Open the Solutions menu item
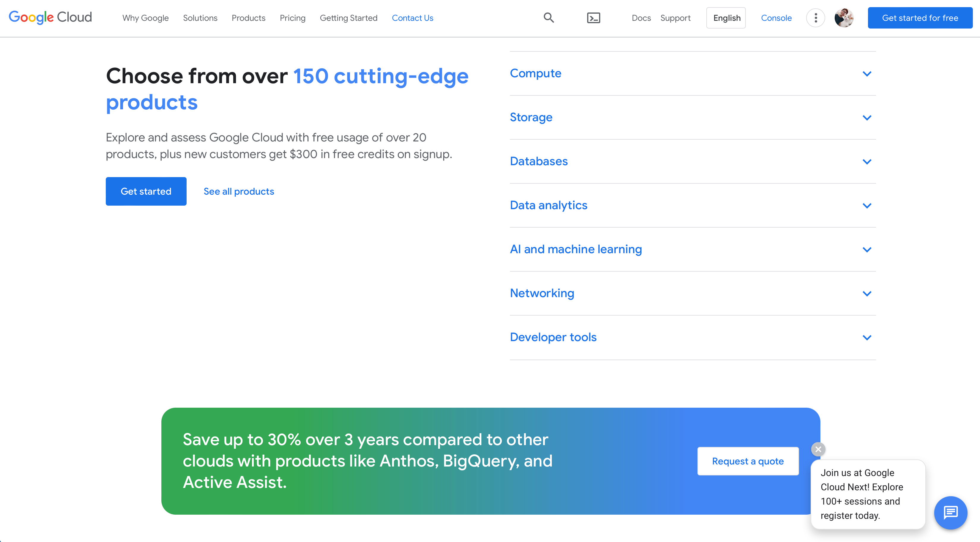The image size is (980, 542). coord(200,18)
